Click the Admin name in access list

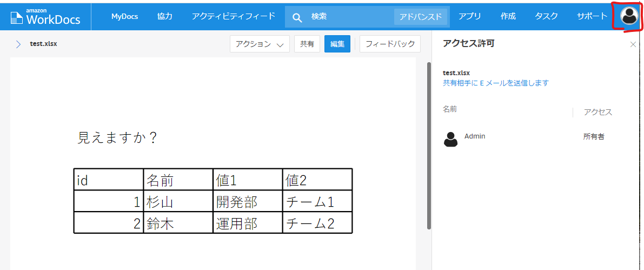coord(474,136)
